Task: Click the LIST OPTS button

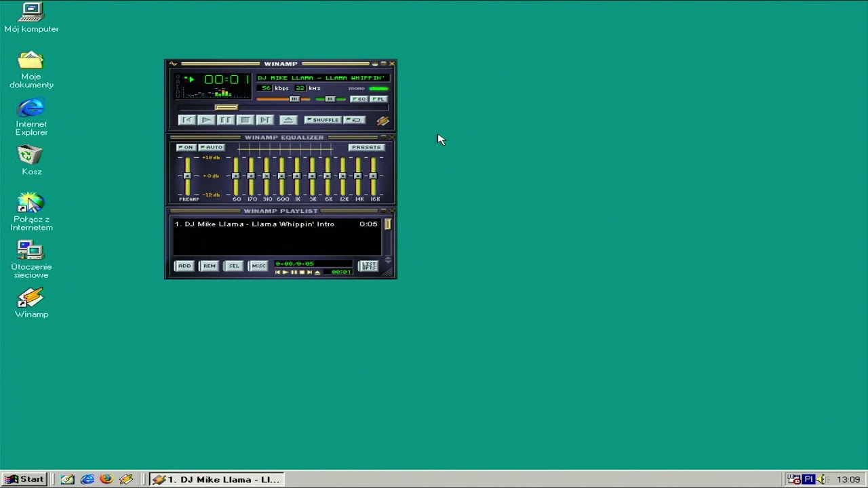Action: click(368, 266)
